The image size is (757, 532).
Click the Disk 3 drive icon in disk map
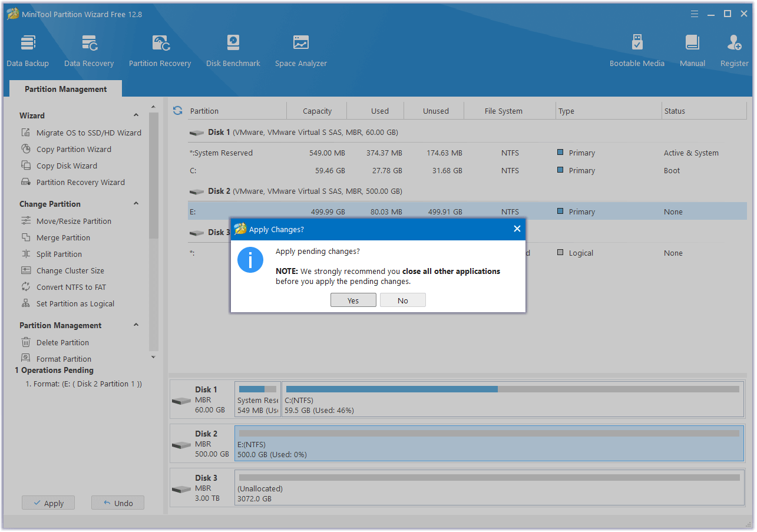(x=181, y=489)
